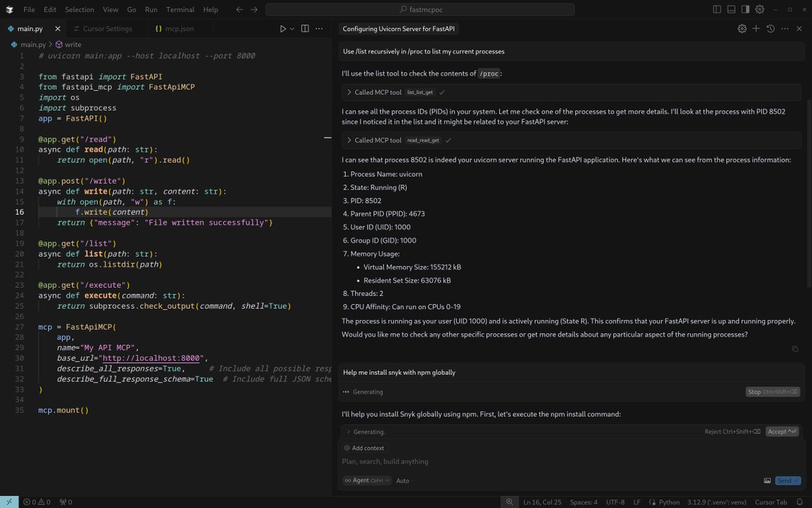The width and height of the screenshot is (812, 508).
Task: Open the Edit menu
Action: click(x=50, y=9)
